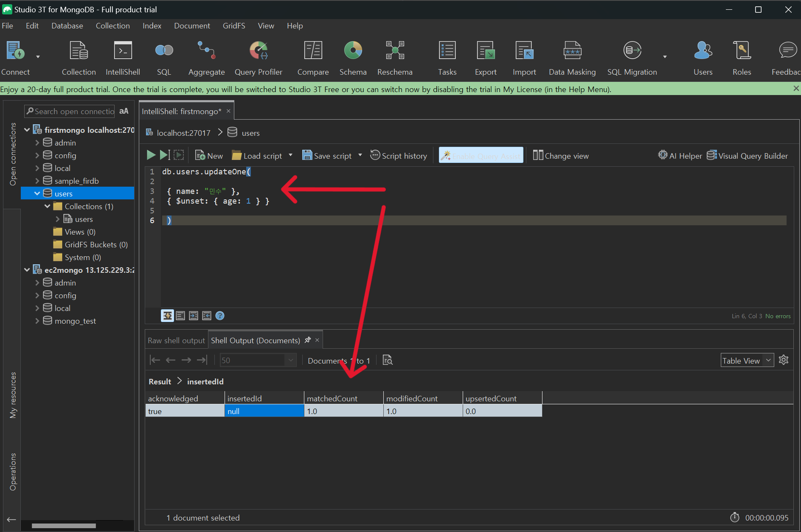
Task: Collapse the firstmongo connection
Action: (27, 130)
